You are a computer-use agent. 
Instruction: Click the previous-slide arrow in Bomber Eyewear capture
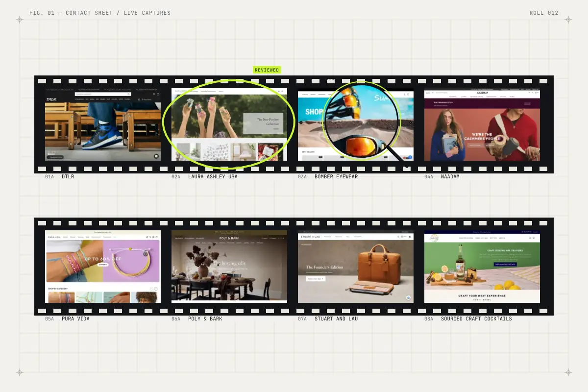click(x=301, y=122)
